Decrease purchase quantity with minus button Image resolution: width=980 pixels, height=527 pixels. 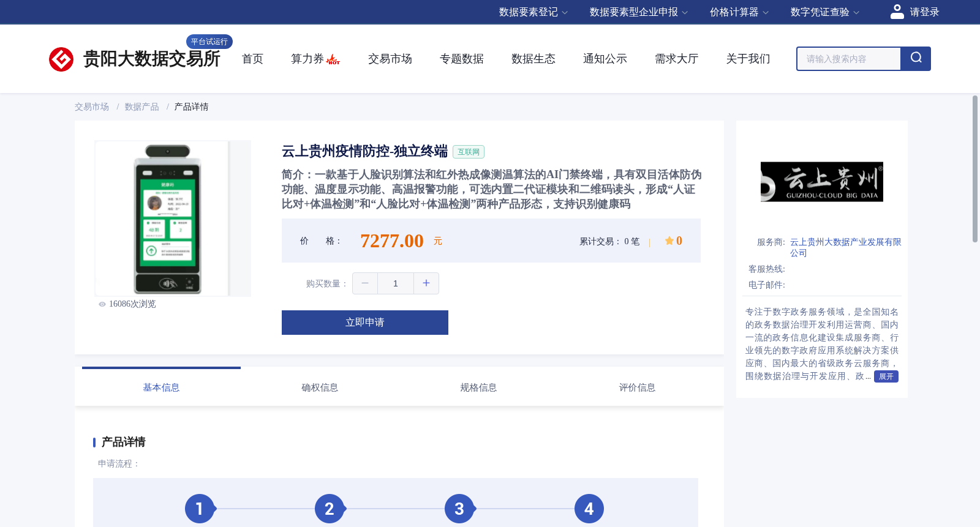click(365, 283)
